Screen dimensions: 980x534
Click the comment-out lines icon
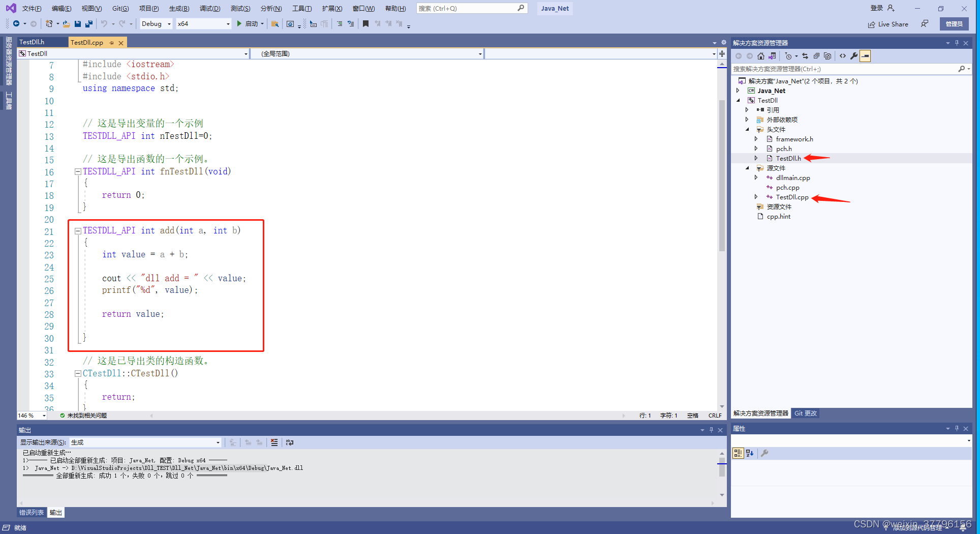pos(340,24)
